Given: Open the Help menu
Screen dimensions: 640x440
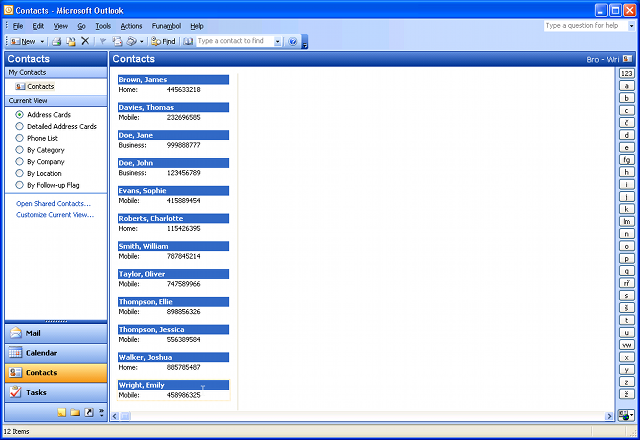Looking at the screenshot, I should pos(197,26).
